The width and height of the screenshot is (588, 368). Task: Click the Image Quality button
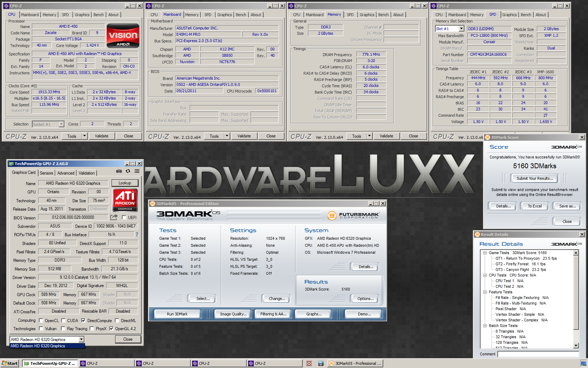[233, 314]
